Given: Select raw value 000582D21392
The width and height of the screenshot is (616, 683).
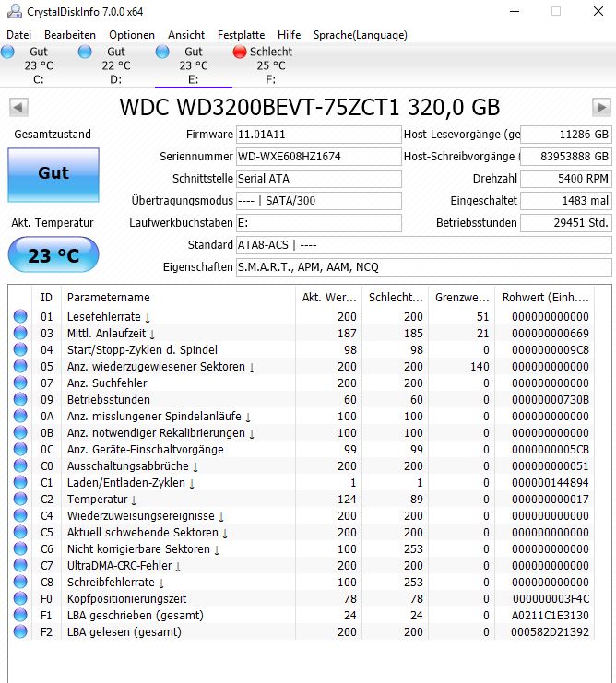Looking at the screenshot, I should pos(551,631).
